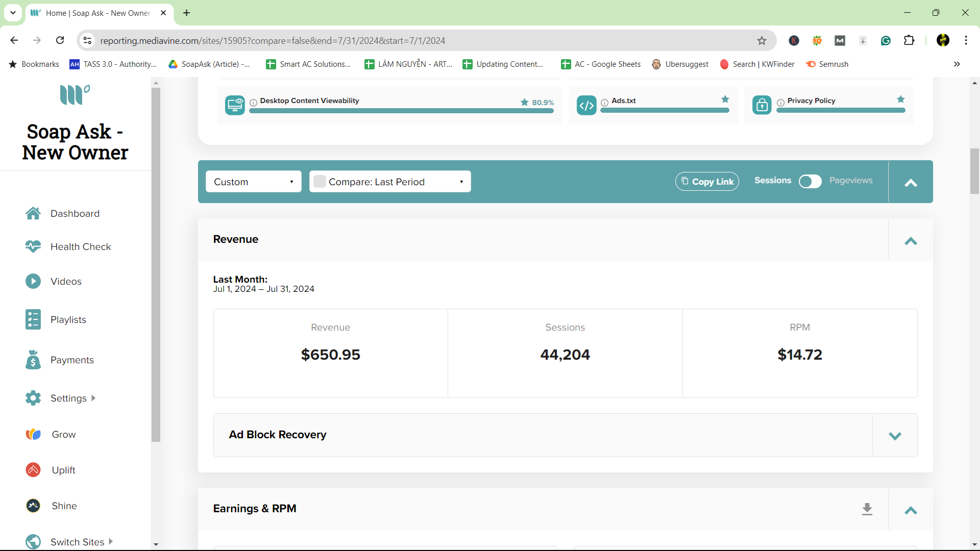Collapse the Earnings & RPM section
Image resolution: width=980 pixels, height=551 pixels.
click(911, 510)
